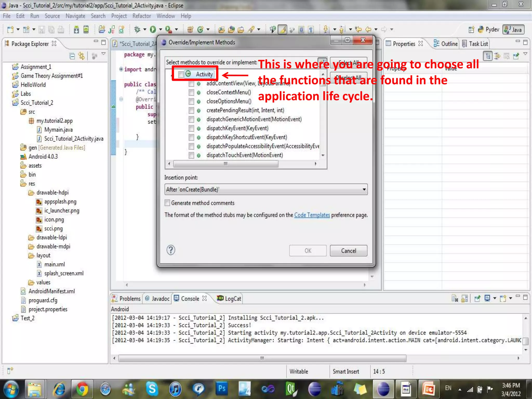Switch to the Task List tab

coord(476,44)
